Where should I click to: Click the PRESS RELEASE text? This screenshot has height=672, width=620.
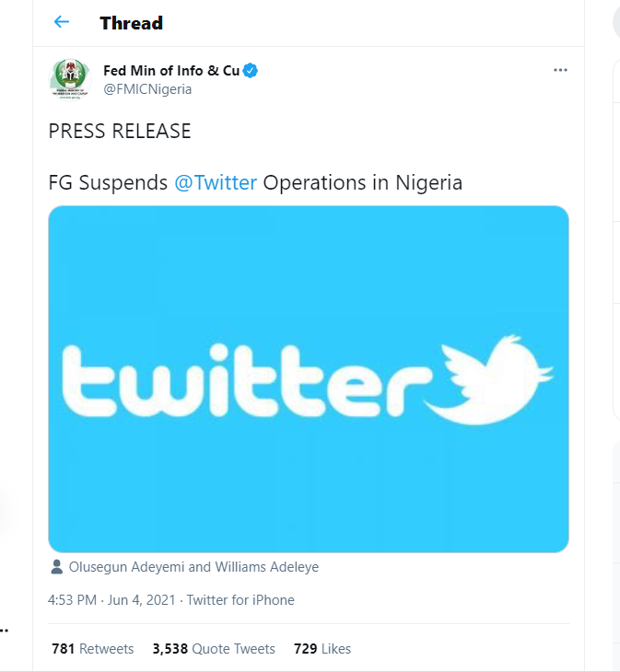(x=120, y=131)
